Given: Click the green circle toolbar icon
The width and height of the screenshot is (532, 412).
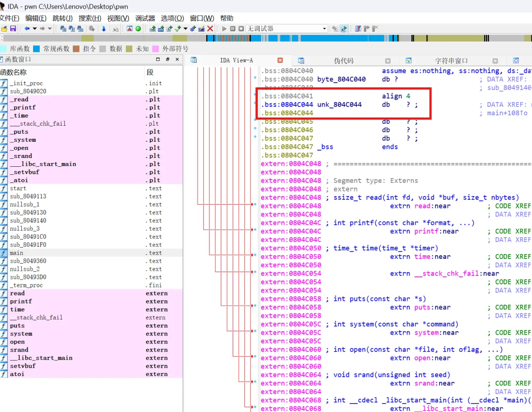Looking at the screenshot, I should (138, 29).
